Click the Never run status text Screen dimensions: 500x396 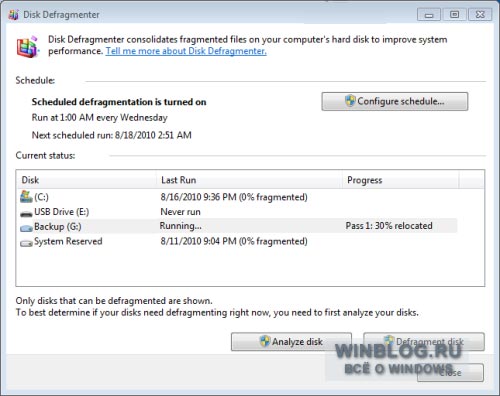pos(180,212)
